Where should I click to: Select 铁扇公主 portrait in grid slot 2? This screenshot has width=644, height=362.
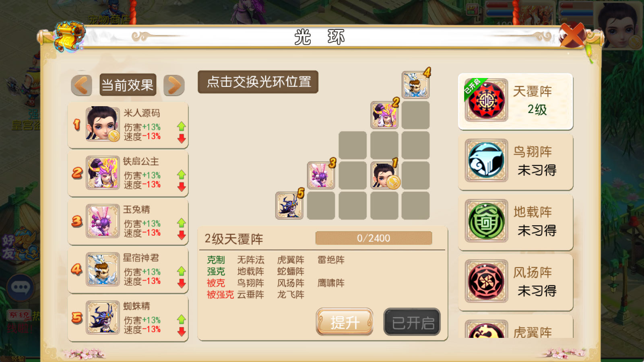tap(384, 115)
